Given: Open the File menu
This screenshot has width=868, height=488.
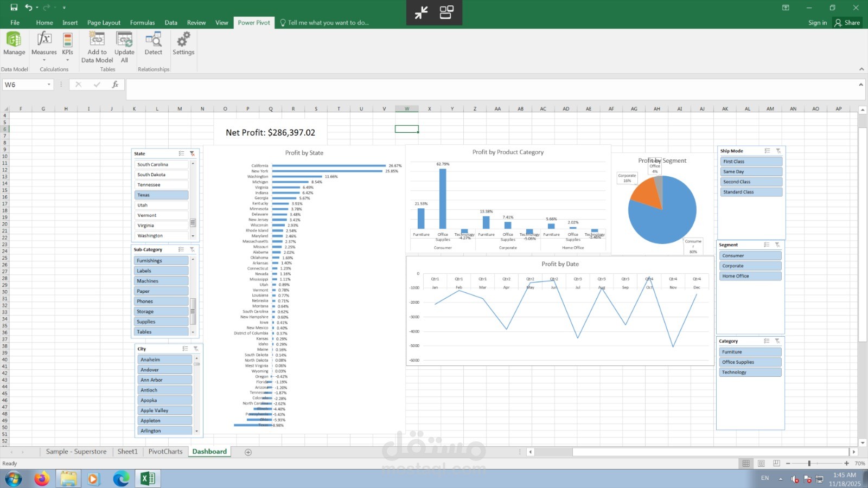Looking at the screenshot, I should [15, 23].
